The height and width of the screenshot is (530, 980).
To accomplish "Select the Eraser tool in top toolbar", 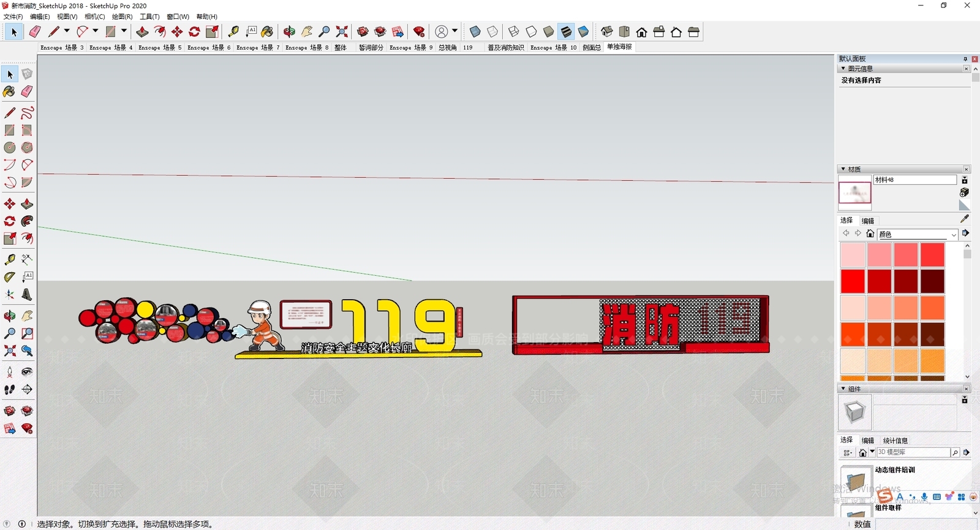I will pos(35,32).
